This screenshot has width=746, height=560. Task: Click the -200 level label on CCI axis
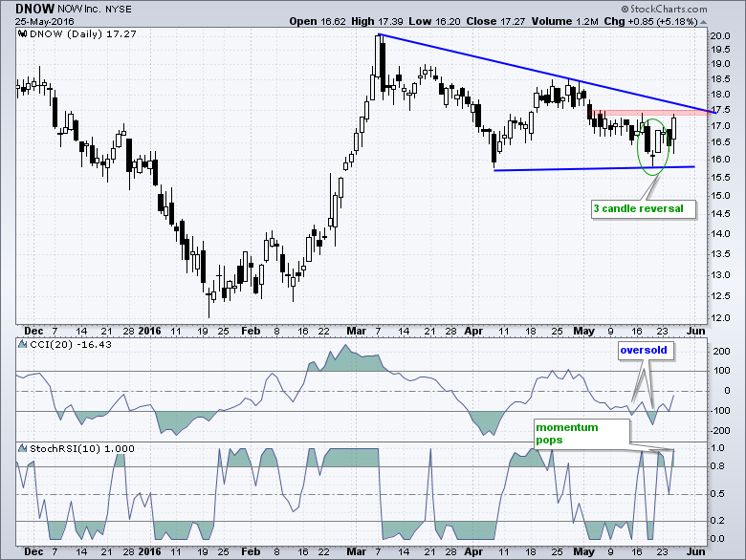[x=719, y=431]
